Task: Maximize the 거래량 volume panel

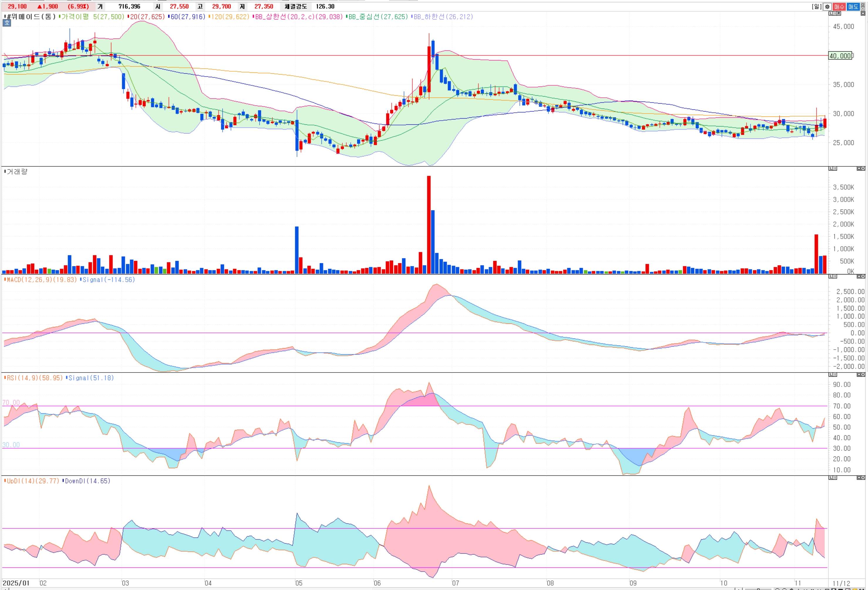Action: point(859,168)
